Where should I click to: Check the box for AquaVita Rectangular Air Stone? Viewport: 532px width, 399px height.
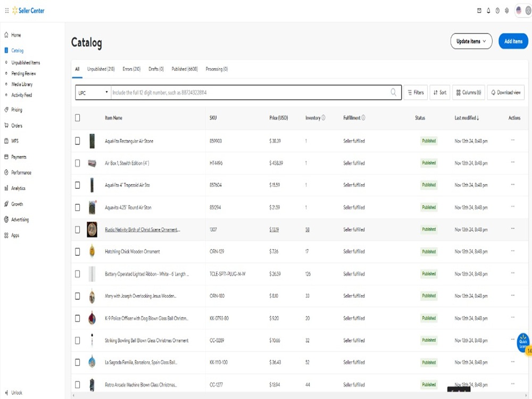(x=77, y=141)
